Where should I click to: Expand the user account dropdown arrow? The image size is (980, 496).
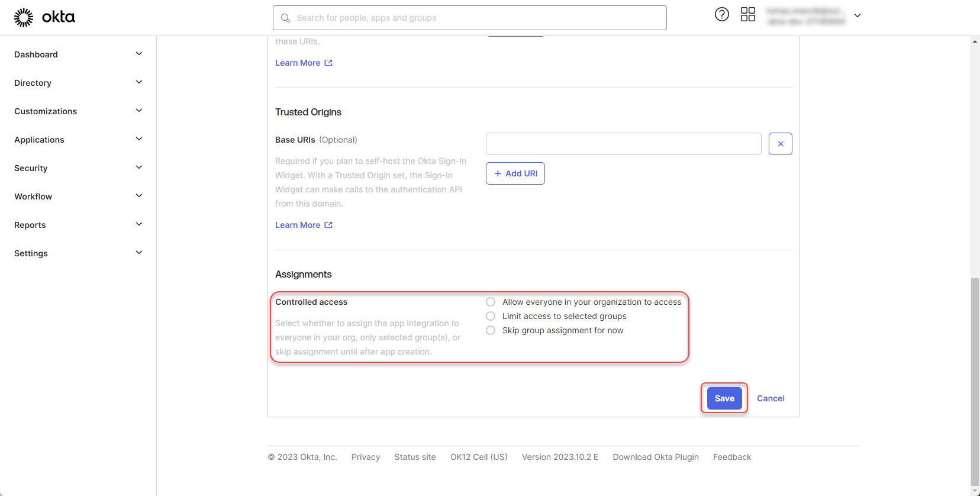(857, 16)
